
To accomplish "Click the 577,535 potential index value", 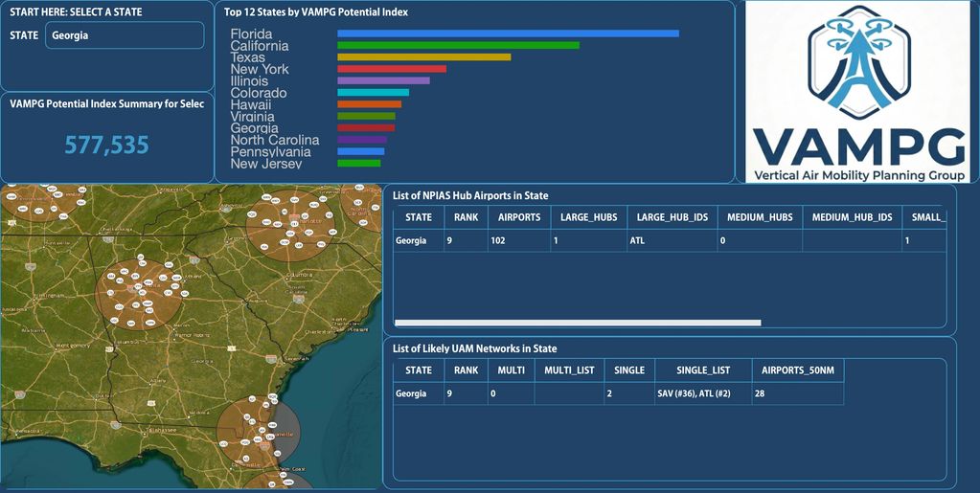I will click(x=107, y=146).
